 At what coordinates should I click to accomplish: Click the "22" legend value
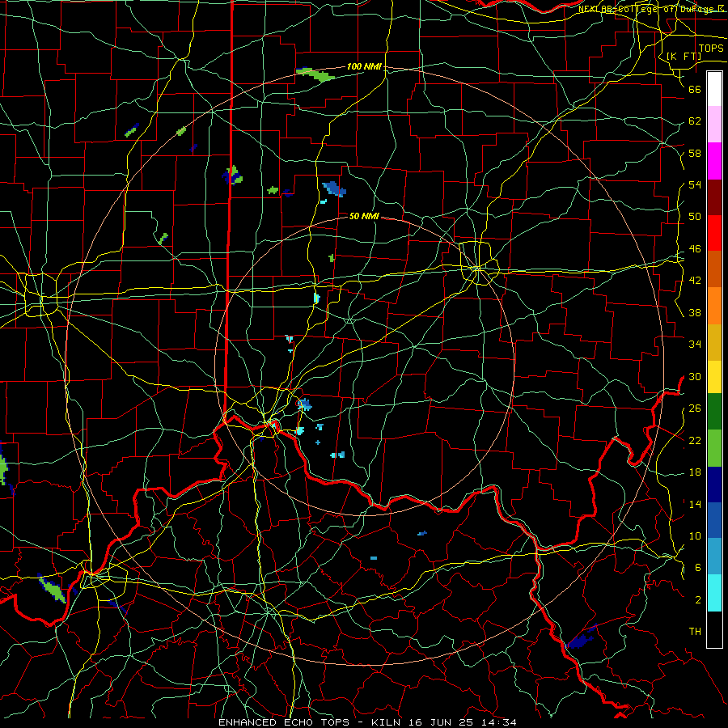pos(695,441)
